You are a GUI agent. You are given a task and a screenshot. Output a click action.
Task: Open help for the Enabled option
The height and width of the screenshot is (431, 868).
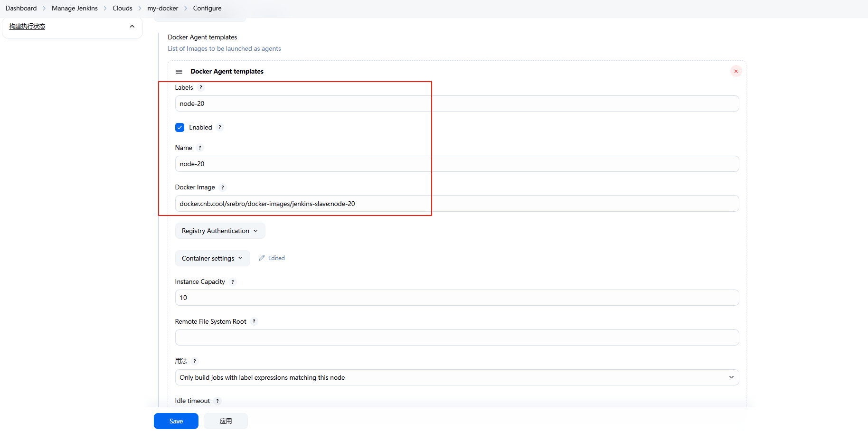point(220,128)
